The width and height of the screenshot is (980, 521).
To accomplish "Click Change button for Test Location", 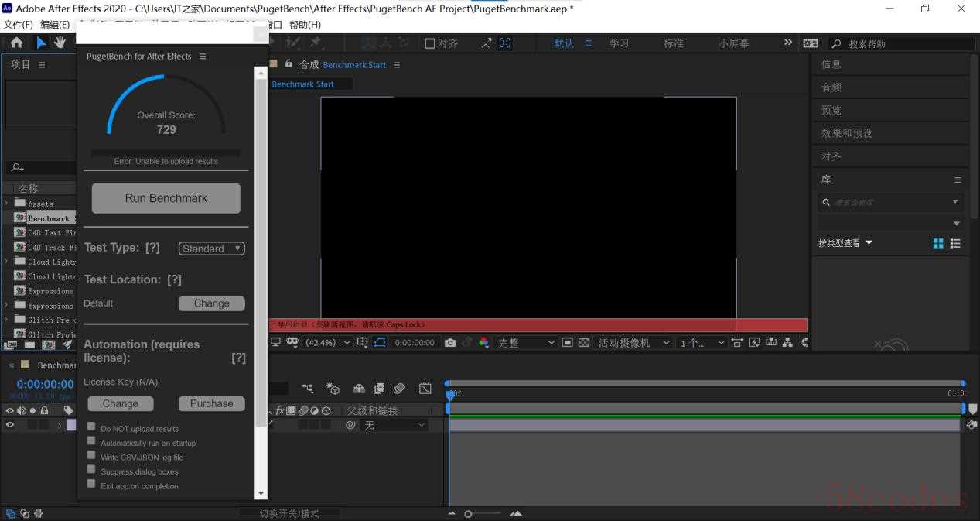I will click(x=212, y=303).
